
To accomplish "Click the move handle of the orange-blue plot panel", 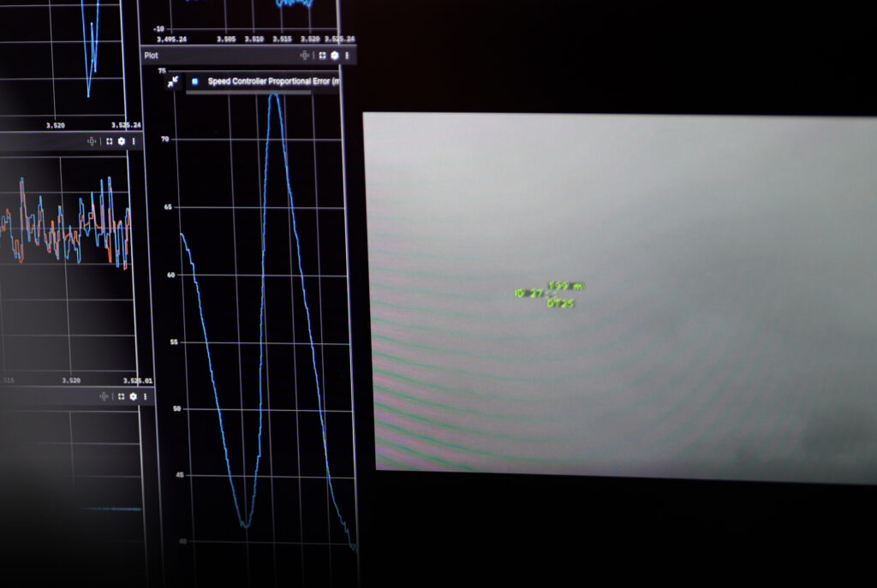I will coord(91,141).
